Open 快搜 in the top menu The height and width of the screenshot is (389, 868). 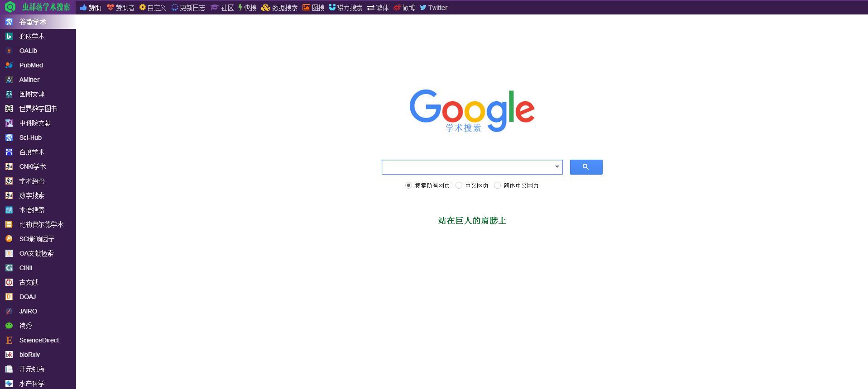coord(248,8)
